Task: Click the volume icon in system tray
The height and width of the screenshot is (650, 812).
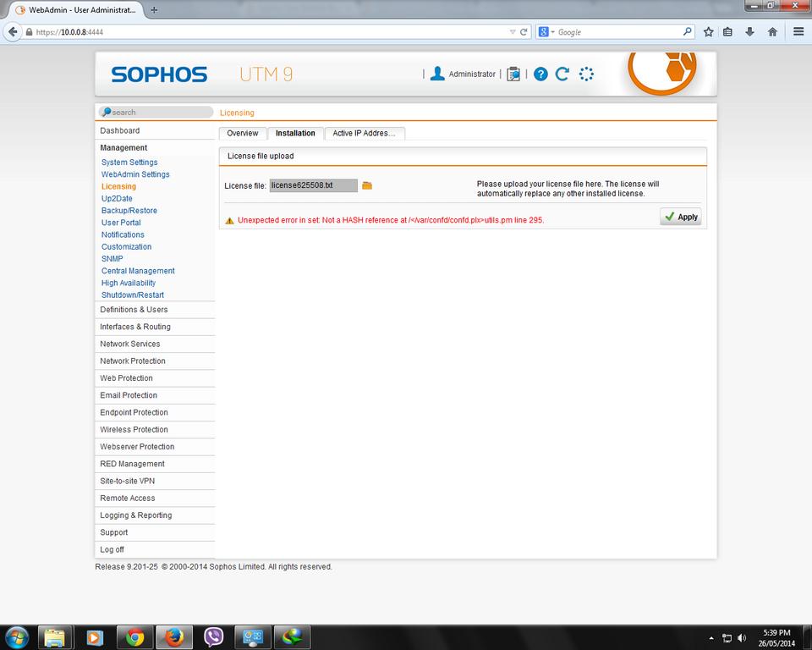Action: 742,638
